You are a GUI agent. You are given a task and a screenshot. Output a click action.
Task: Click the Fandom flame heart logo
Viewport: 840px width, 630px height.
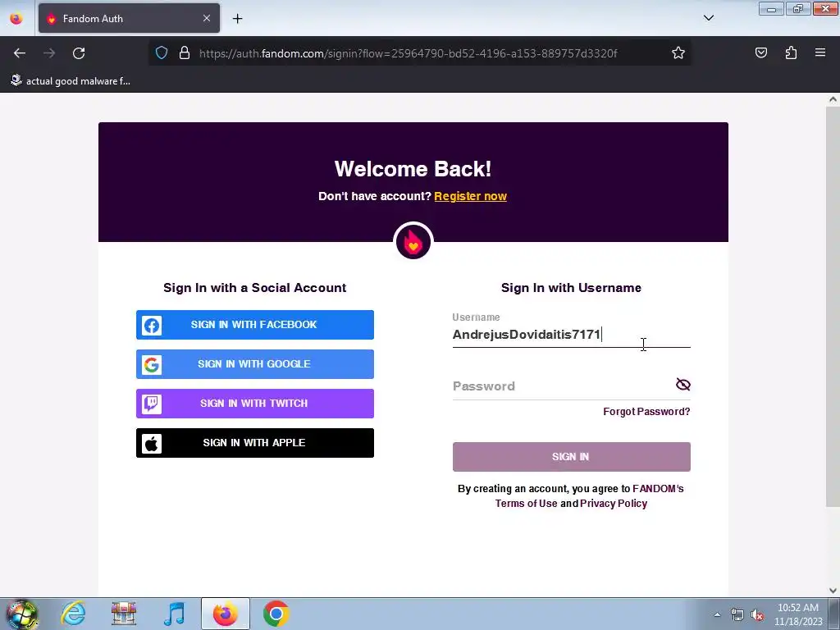point(413,242)
